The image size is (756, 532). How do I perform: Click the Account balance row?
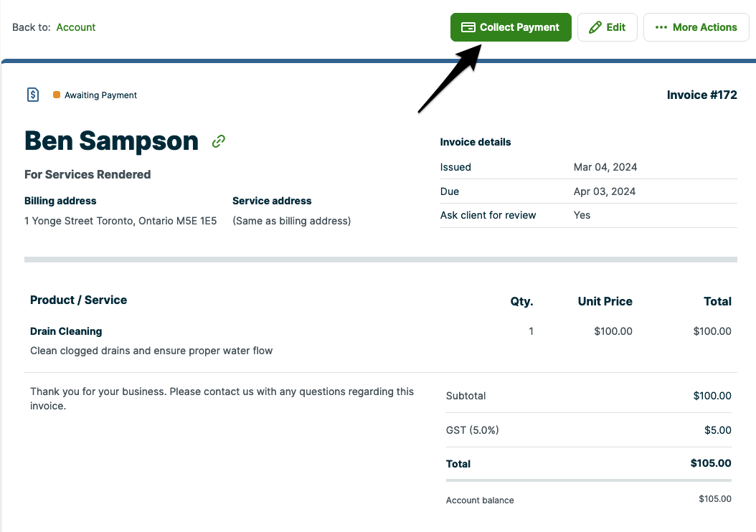click(x=588, y=500)
